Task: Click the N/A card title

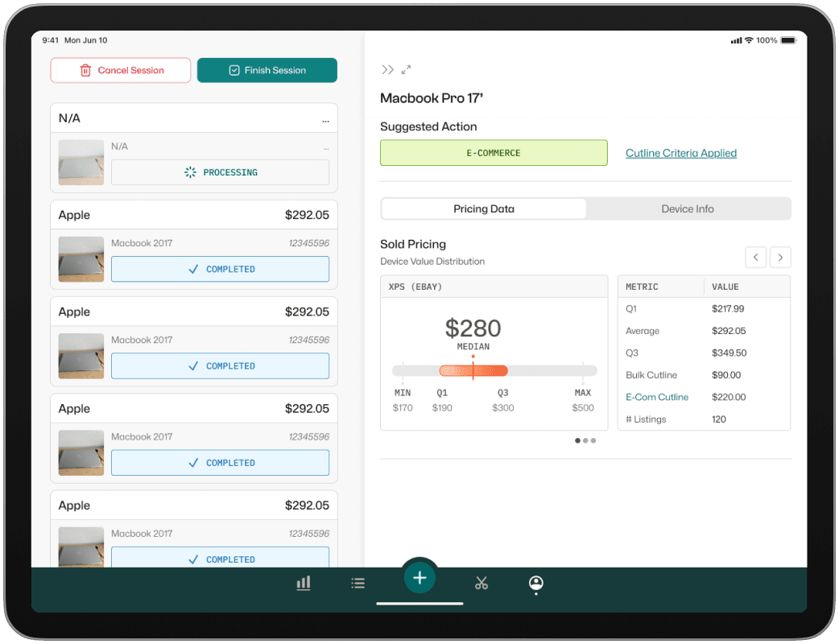Action: [69, 118]
